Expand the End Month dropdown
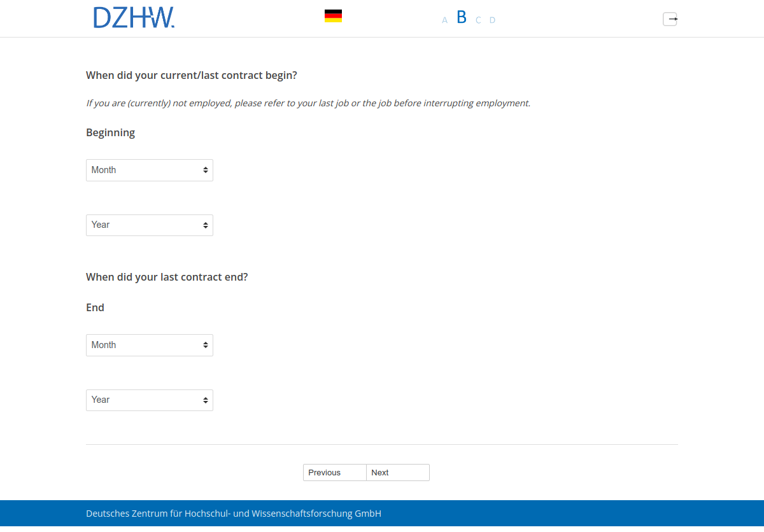This screenshot has width=764, height=532. pyautogui.click(x=150, y=345)
